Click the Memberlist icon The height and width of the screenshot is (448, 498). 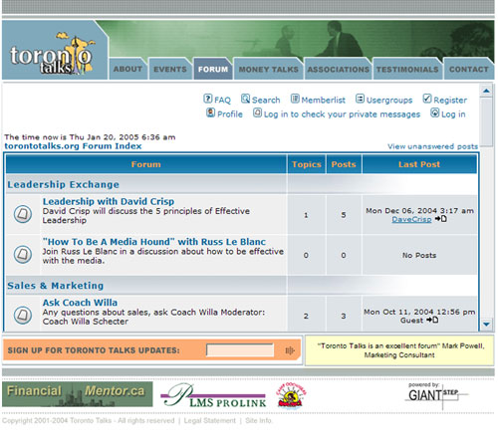(x=295, y=99)
